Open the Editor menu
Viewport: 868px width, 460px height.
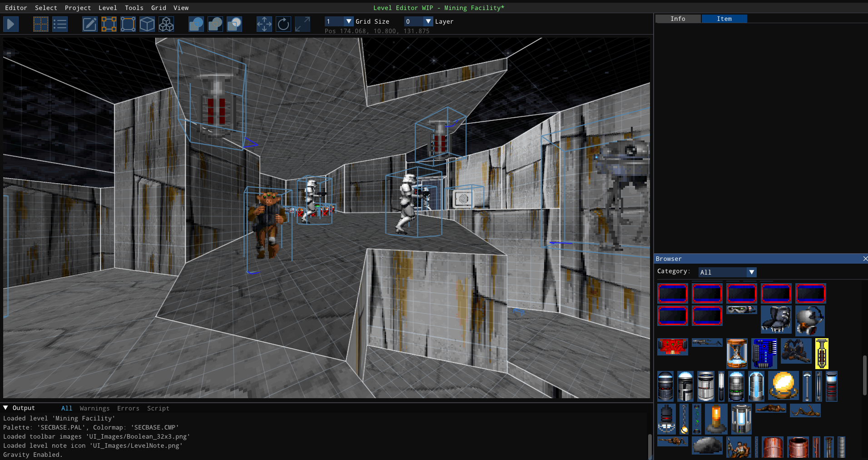click(16, 8)
